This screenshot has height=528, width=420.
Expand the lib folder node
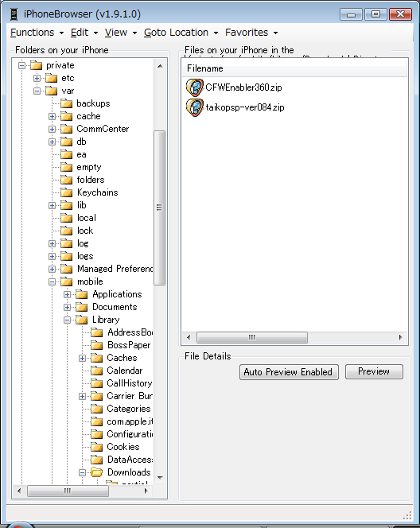(52, 205)
